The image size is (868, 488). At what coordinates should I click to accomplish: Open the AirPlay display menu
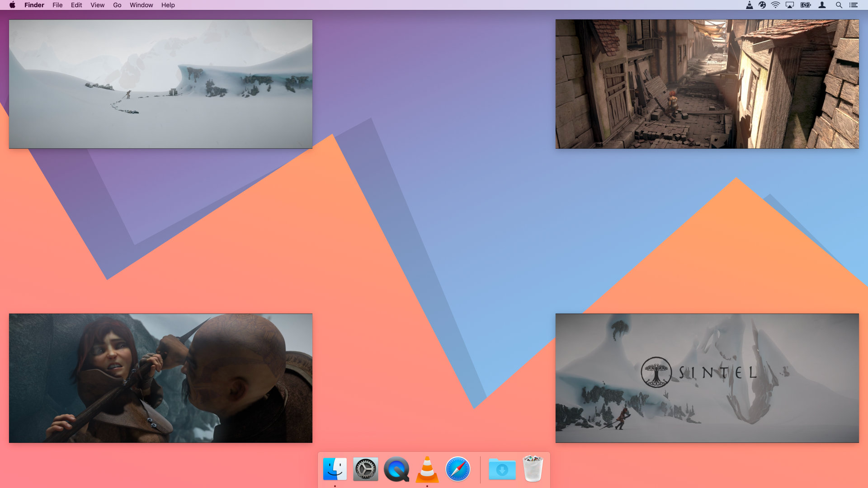click(790, 5)
